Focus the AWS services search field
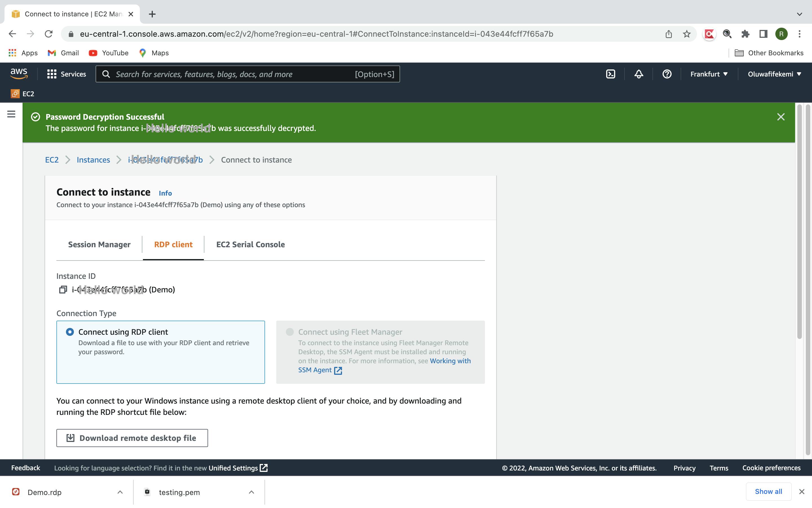The height and width of the screenshot is (508, 812). coord(248,74)
